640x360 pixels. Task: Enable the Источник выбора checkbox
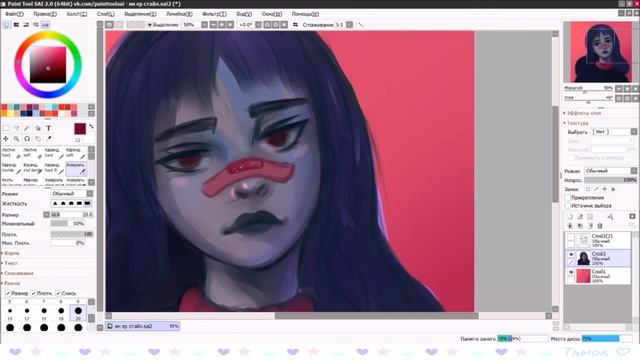click(567, 206)
